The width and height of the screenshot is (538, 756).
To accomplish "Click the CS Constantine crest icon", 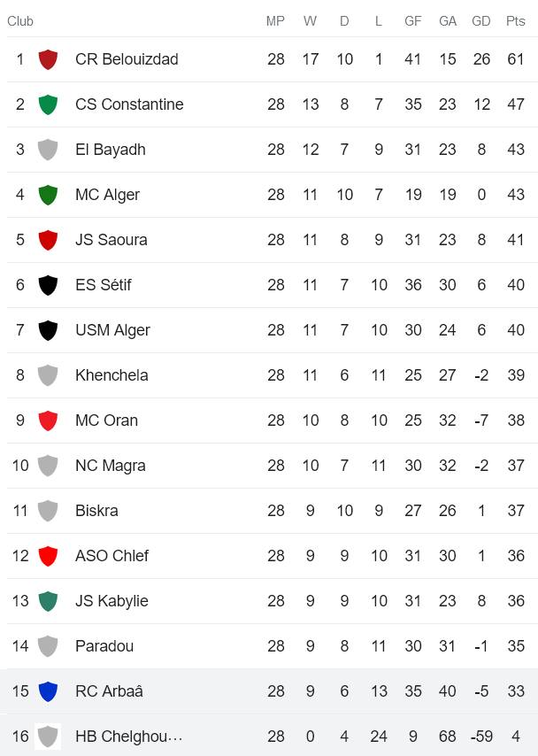I will [x=50, y=104].
